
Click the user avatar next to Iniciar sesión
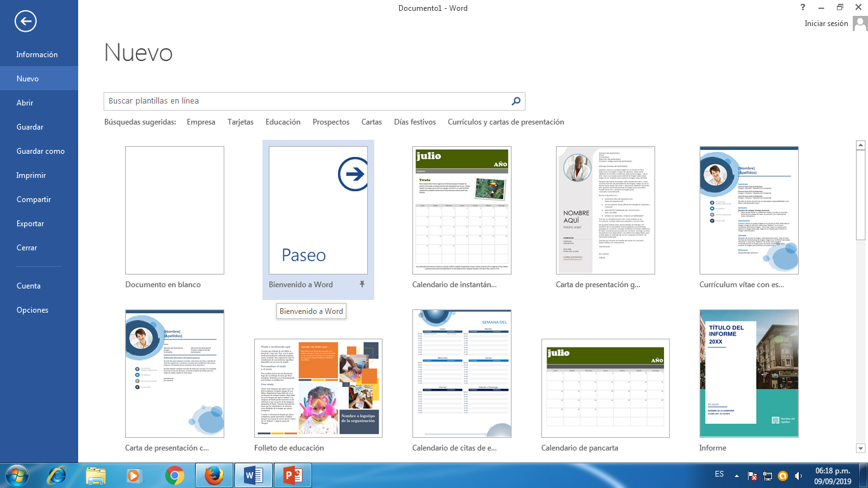[860, 24]
